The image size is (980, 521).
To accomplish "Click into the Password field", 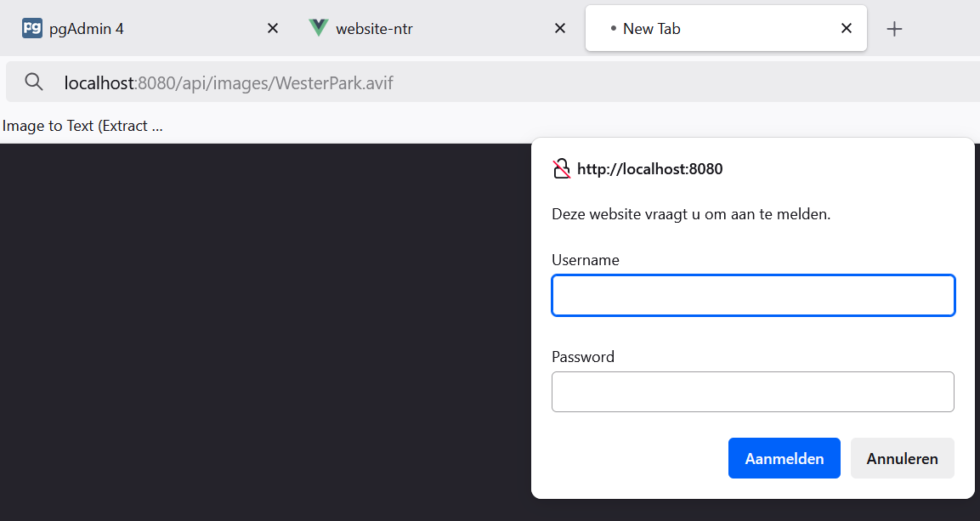I will point(753,392).
